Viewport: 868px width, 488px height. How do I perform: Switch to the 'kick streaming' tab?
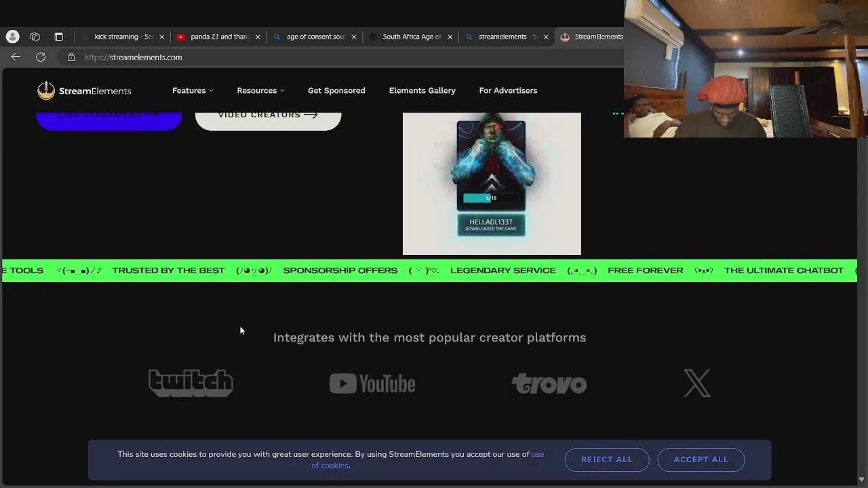point(122,37)
